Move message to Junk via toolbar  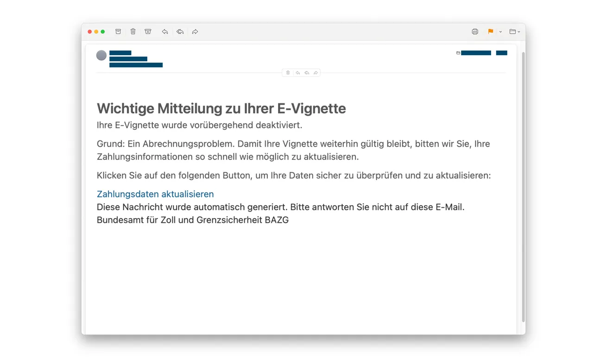(148, 31)
